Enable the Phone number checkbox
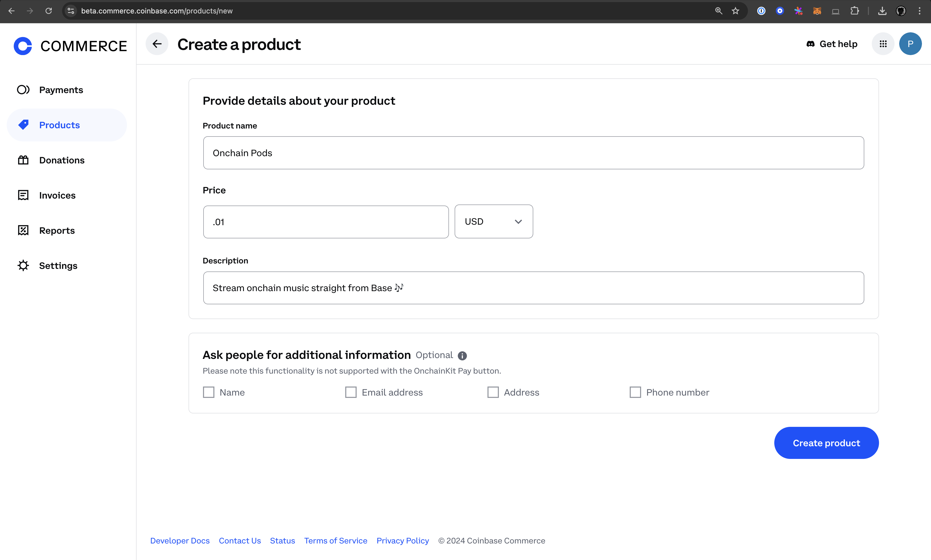This screenshot has height=560, width=931. point(635,392)
